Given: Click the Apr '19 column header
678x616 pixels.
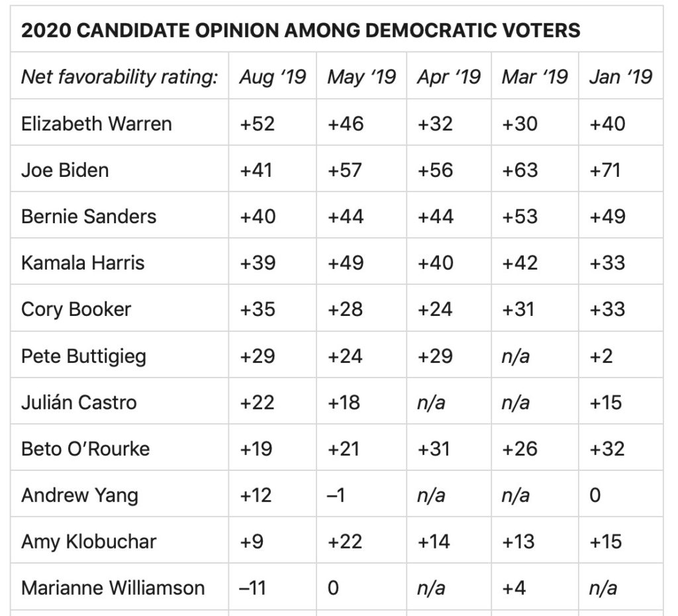Looking at the screenshot, I should coord(448,77).
